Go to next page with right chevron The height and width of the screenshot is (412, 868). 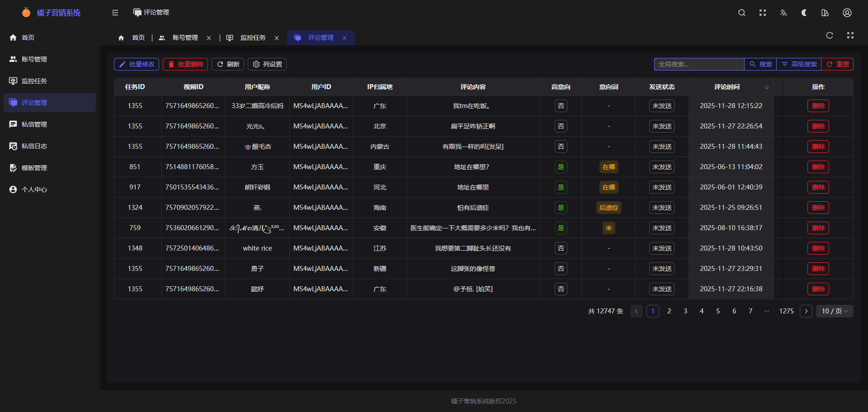pos(806,311)
